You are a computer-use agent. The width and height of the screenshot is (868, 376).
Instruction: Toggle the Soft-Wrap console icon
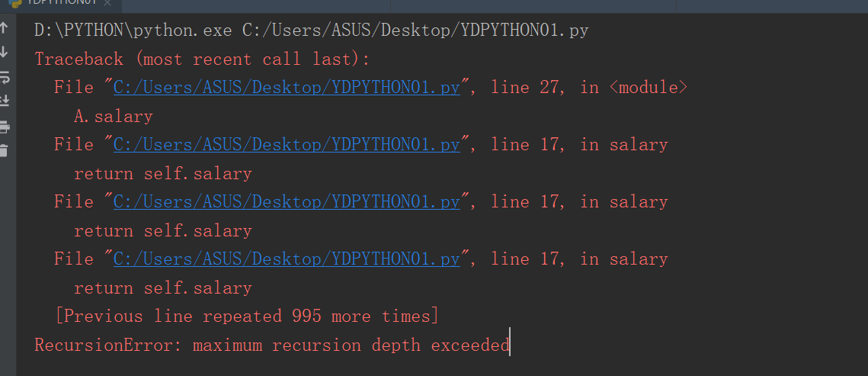point(4,77)
